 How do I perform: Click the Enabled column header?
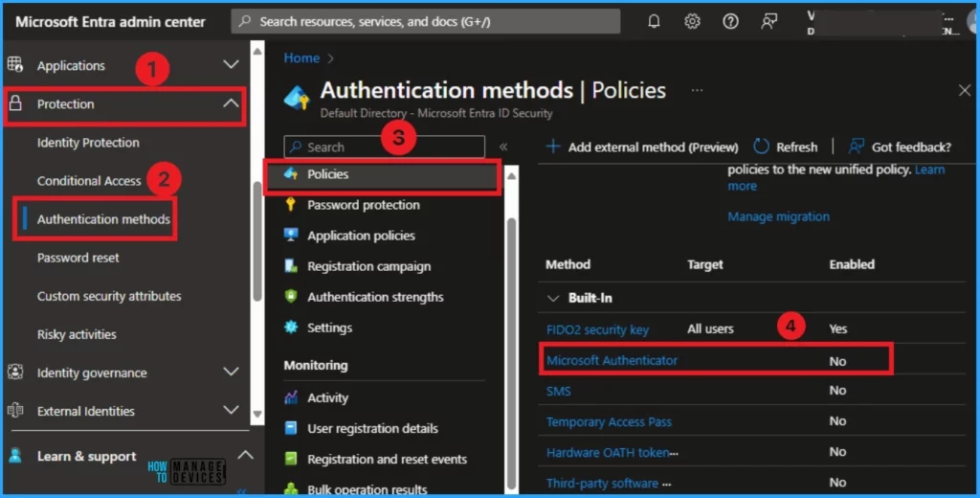852,264
